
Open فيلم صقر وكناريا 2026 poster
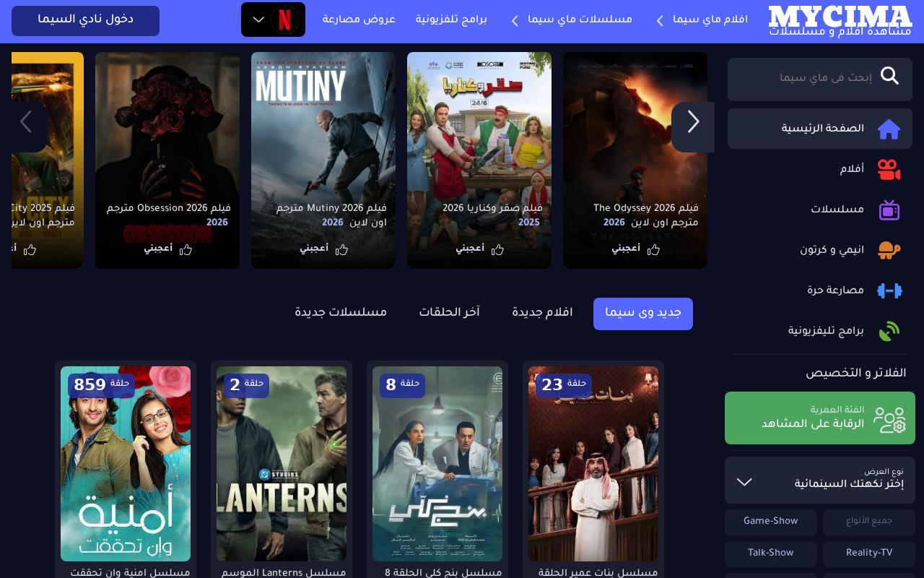coord(479,160)
